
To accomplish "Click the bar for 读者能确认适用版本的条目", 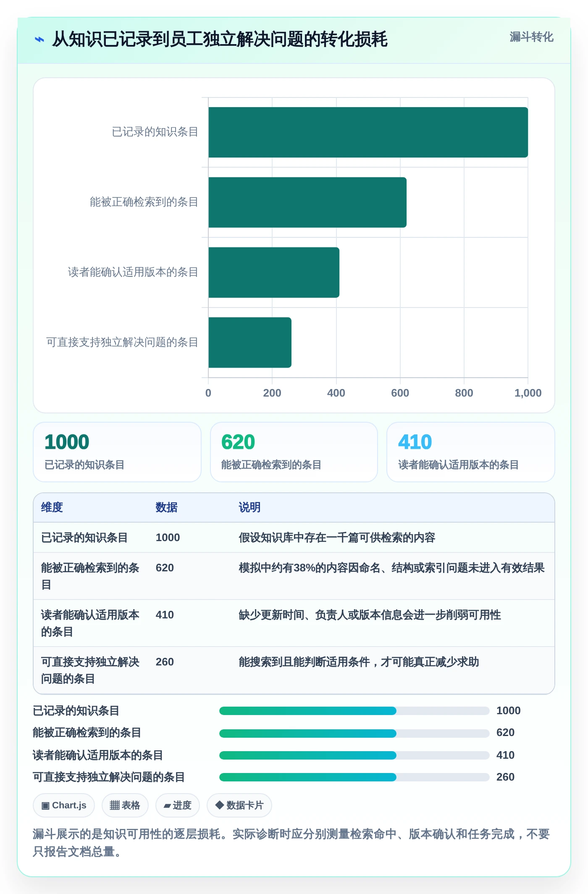I will (274, 273).
